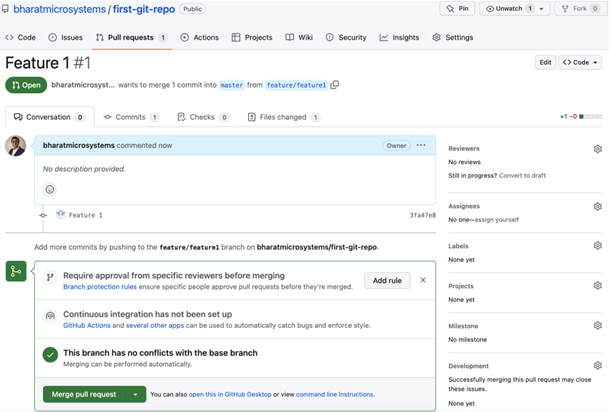Click the repository icon beside the owner name
The height and width of the screenshot is (412, 610).
5,9
